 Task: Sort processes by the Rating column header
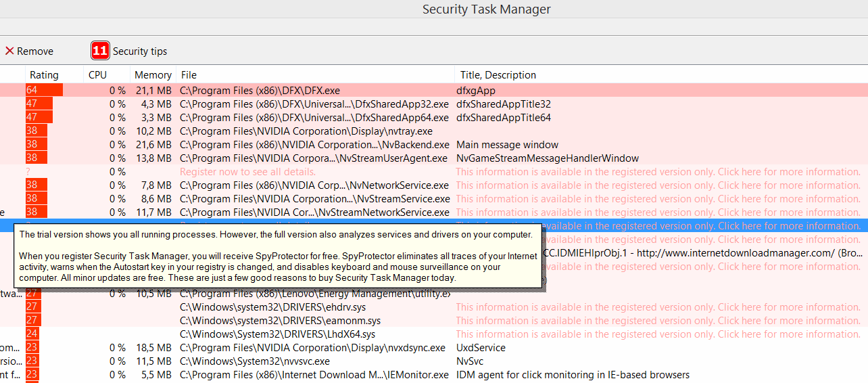point(44,75)
